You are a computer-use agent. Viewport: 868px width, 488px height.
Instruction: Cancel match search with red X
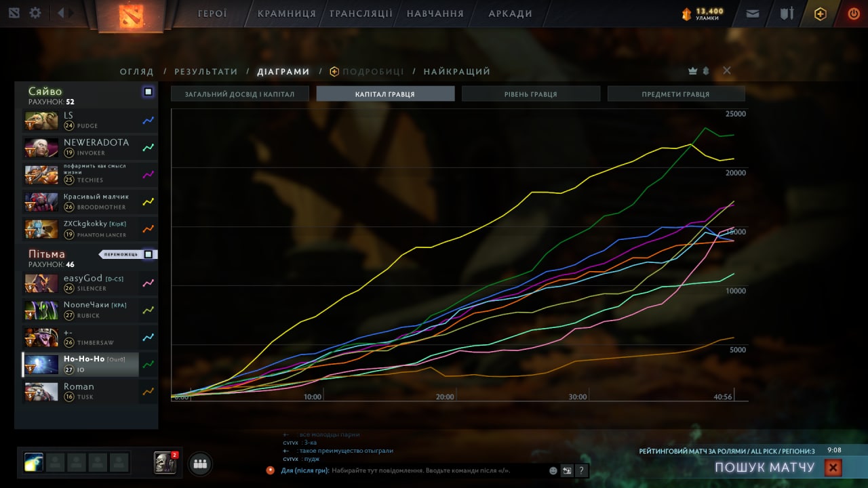coord(833,468)
